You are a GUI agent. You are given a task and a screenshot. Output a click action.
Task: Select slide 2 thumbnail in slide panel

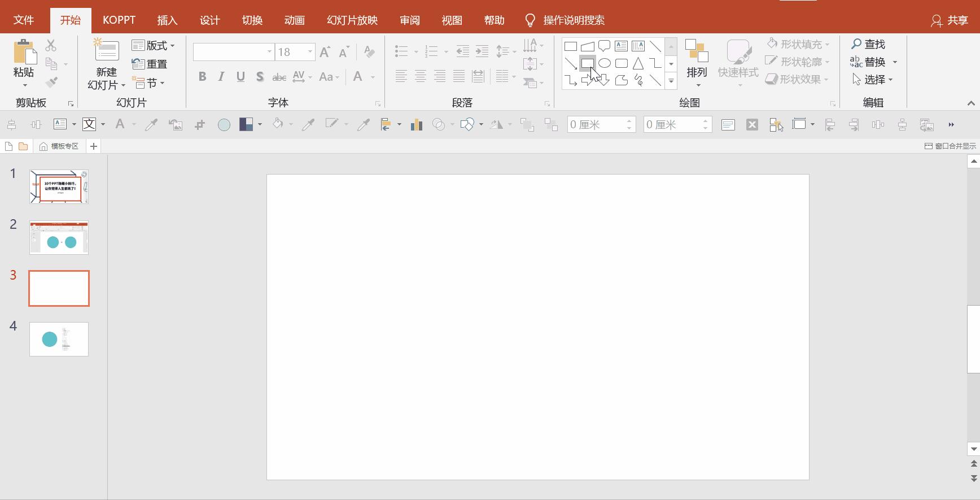pyautogui.click(x=59, y=238)
